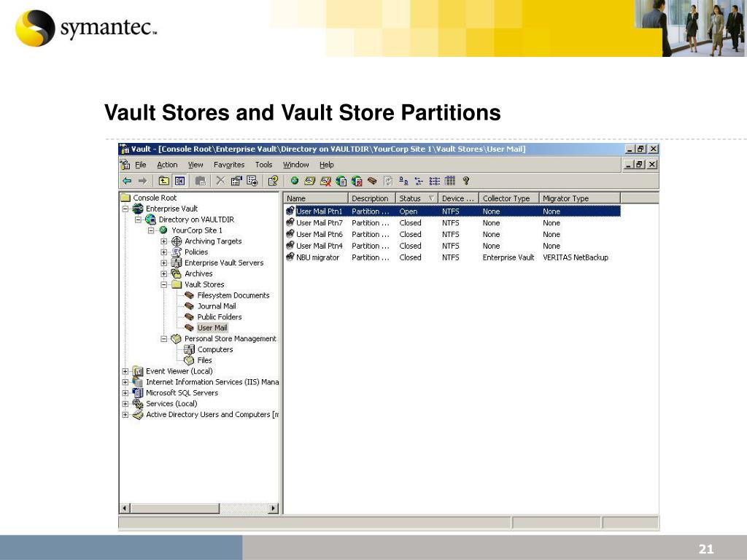
Task: Collapse the Personal Store Management node
Action: pos(164,339)
